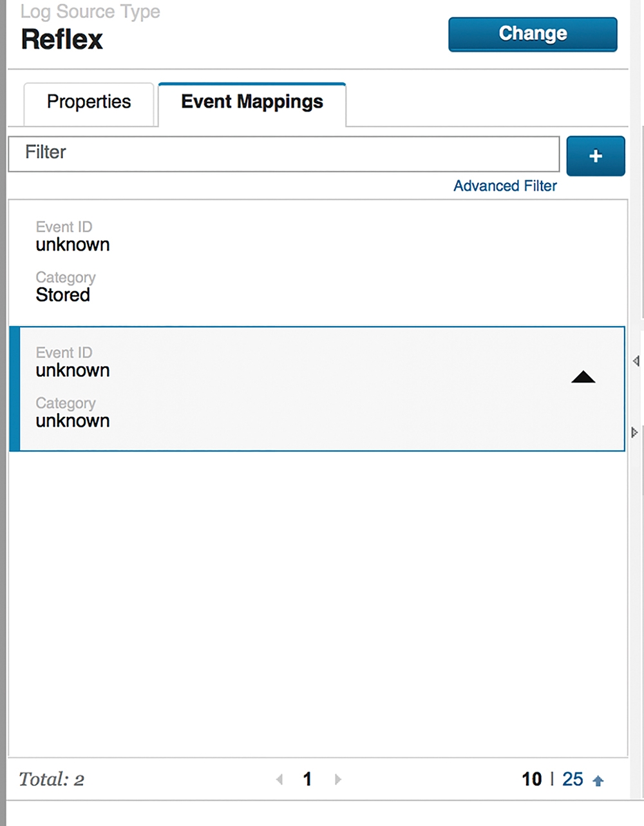
Task: Go to previous page arrow
Action: (279, 780)
